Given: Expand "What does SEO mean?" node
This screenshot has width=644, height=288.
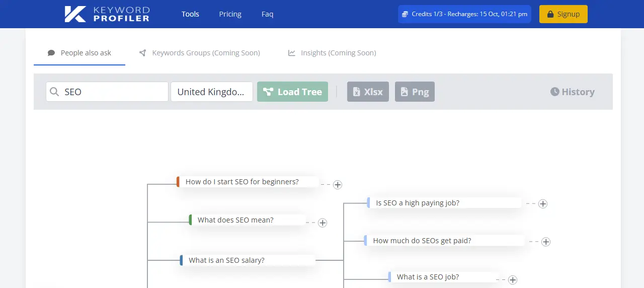Looking at the screenshot, I should 323,223.
